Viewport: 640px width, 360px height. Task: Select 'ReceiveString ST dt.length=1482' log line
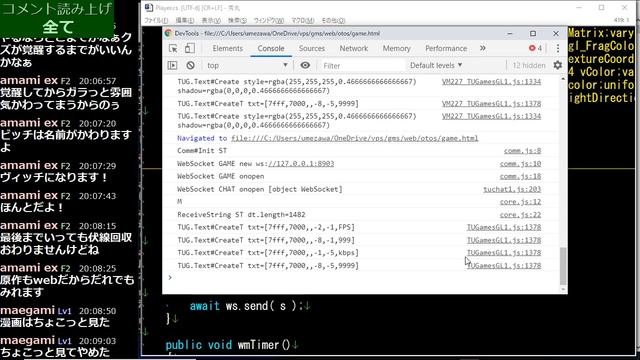pos(241,215)
